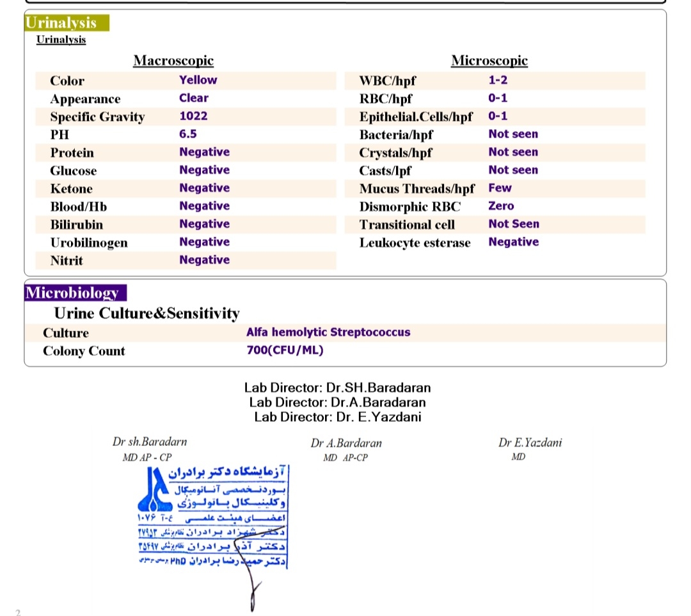Click the Colony Count value 700(CFU/ML)
The width and height of the screenshot is (691, 616).
(285, 351)
